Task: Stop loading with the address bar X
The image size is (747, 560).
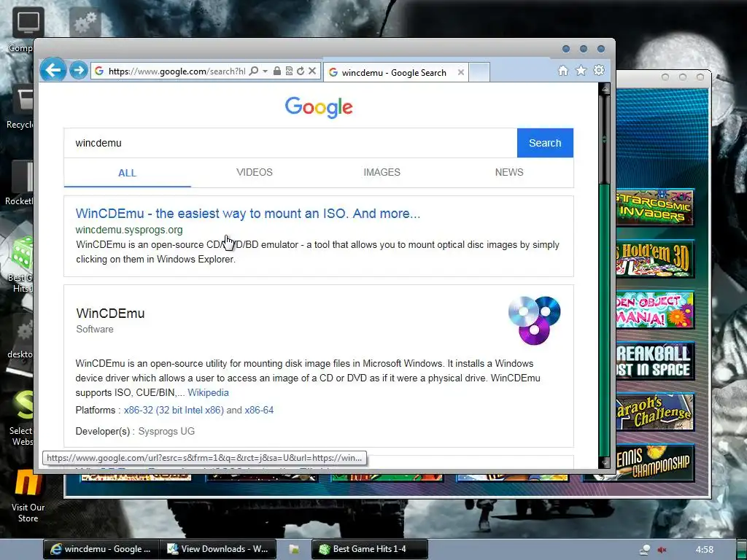Action: [x=312, y=71]
